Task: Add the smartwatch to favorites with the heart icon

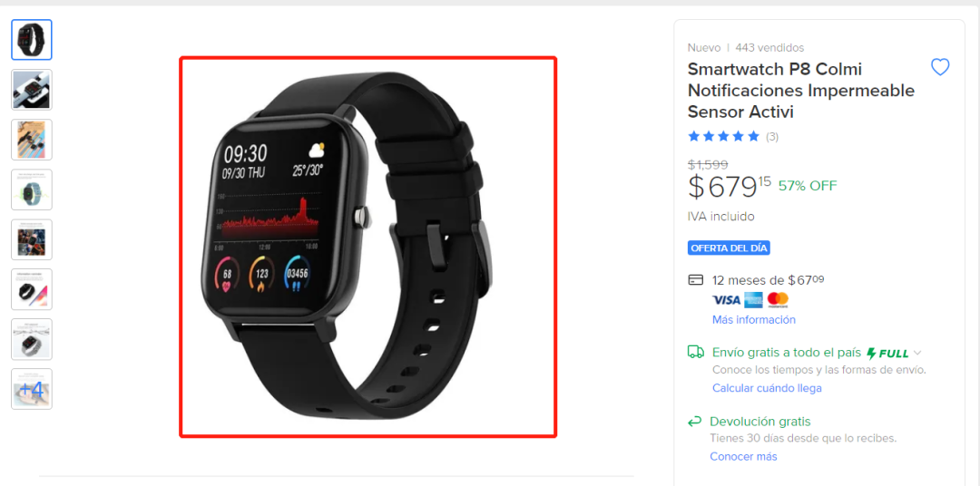Action: coord(940,67)
